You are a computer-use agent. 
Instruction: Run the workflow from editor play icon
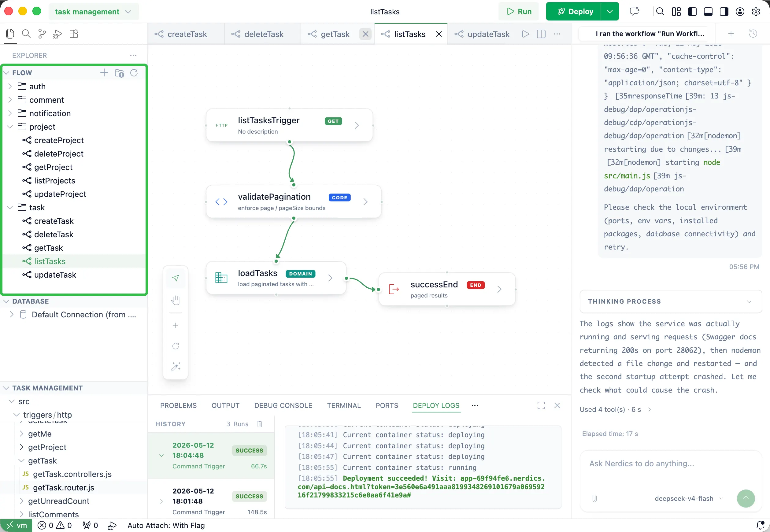point(525,34)
